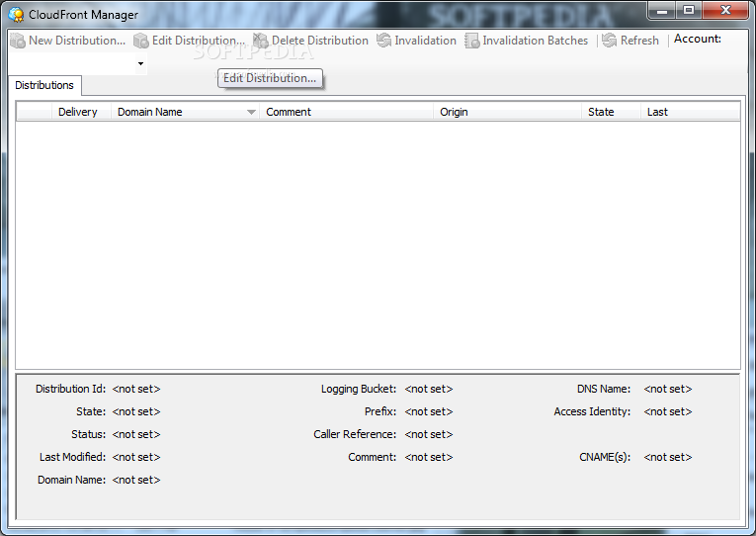Click the Invalidation icon

pyautogui.click(x=383, y=41)
